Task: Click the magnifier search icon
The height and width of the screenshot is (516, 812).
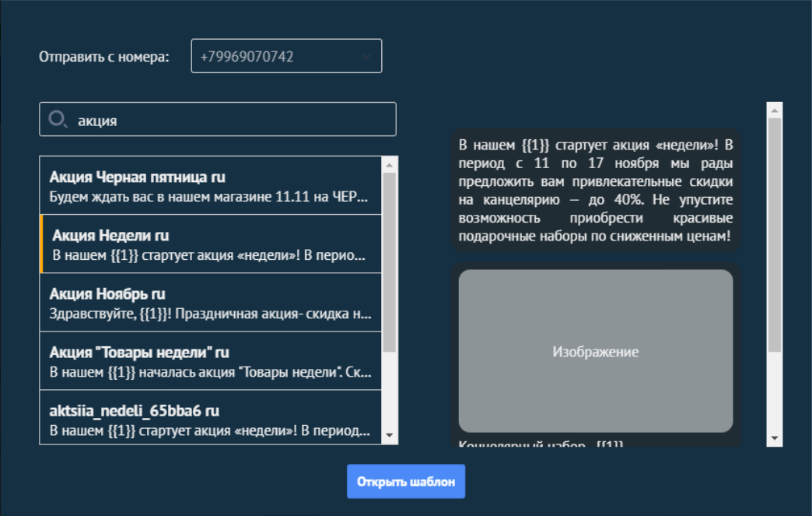Action: pyautogui.click(x=58, y=120)
